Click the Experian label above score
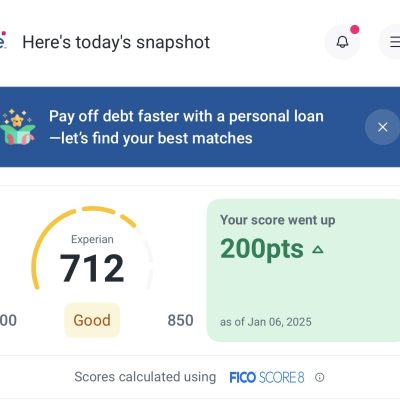The image size is (400, 400). pos(92,239)
